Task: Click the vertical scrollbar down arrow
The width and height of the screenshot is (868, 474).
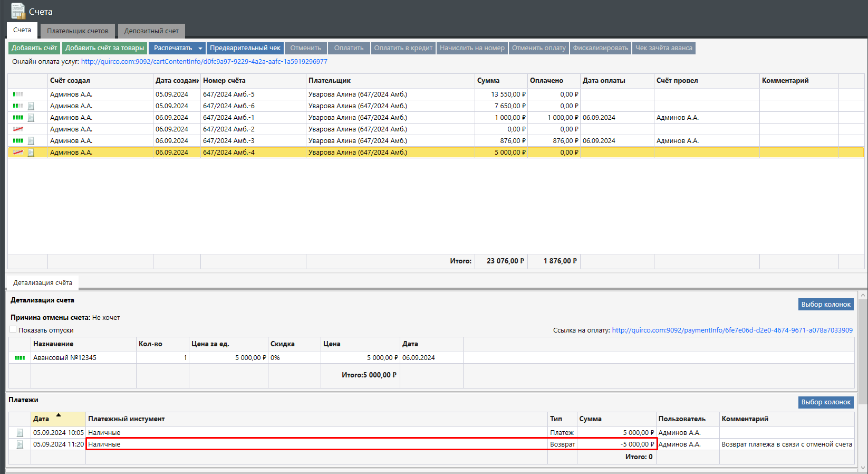Action: click(x=863, y=468)
